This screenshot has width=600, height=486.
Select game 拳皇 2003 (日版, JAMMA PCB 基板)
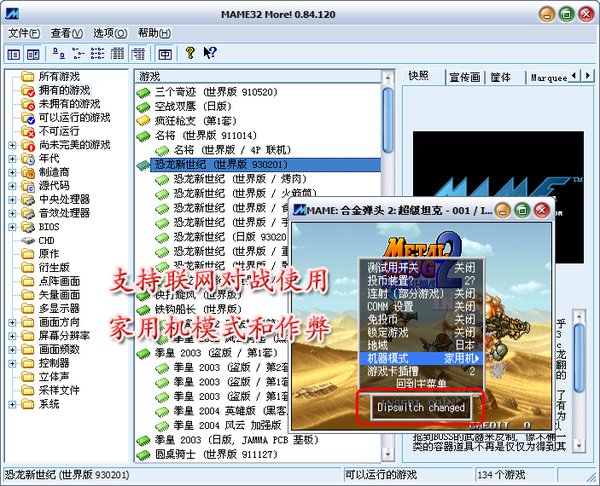click(x=236, y=440)
